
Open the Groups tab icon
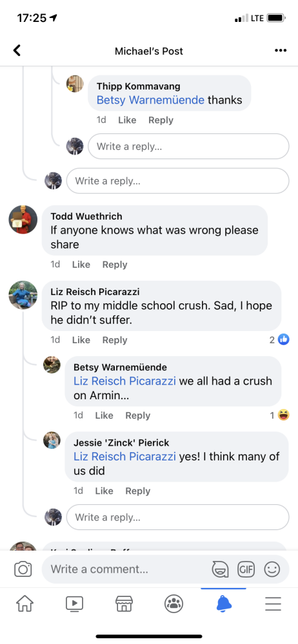point(174,604)
